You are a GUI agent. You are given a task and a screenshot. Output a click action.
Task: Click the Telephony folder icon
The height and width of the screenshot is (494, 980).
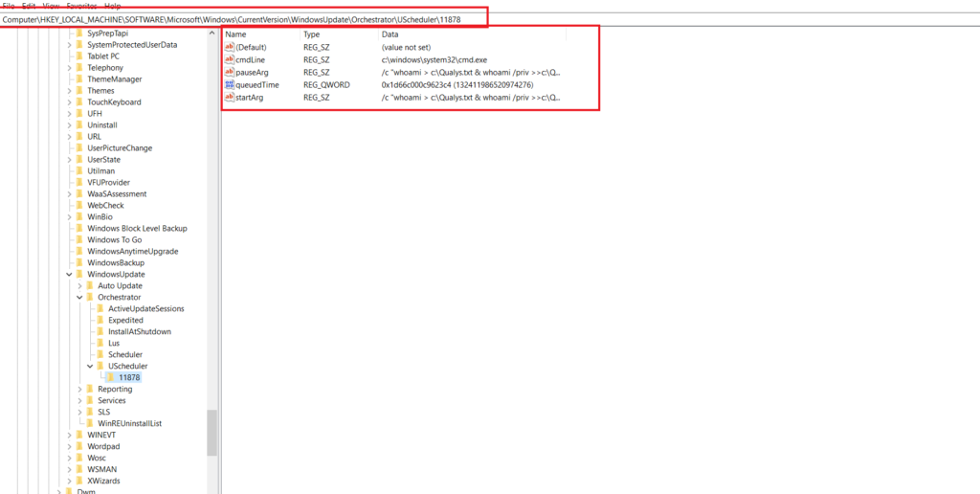79,68
